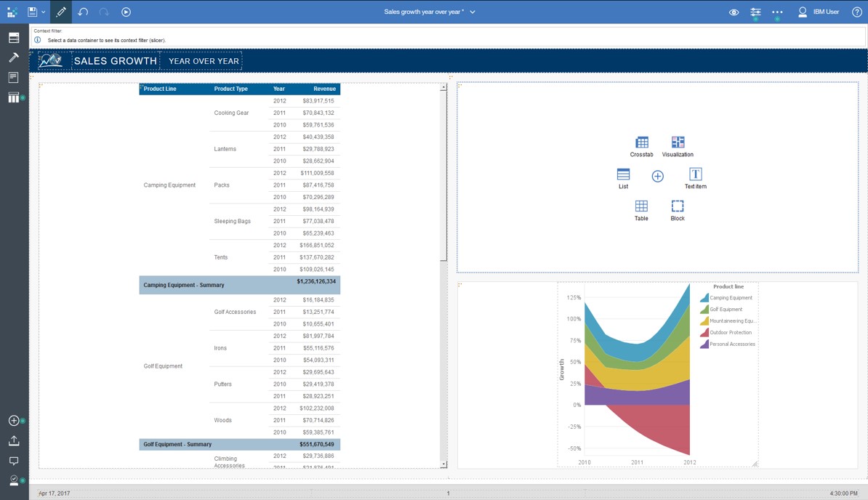Open the filters sliders icon
868x500 pixels.
(755, 12)
